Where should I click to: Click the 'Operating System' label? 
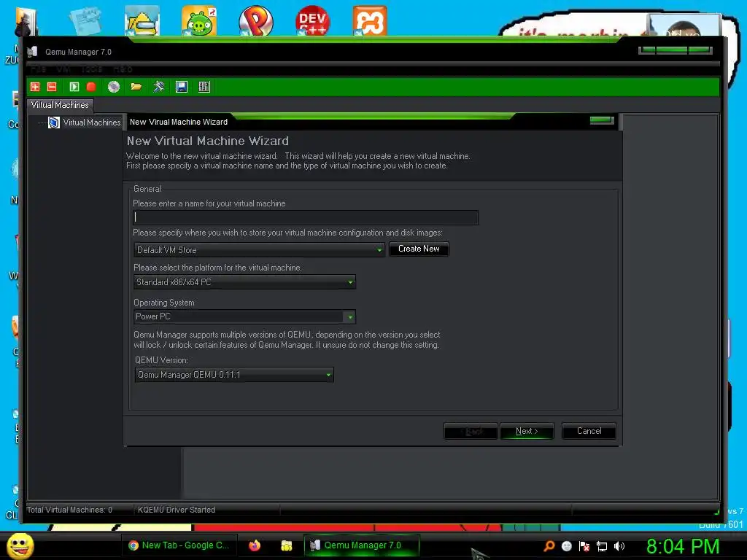click(164, 303)
